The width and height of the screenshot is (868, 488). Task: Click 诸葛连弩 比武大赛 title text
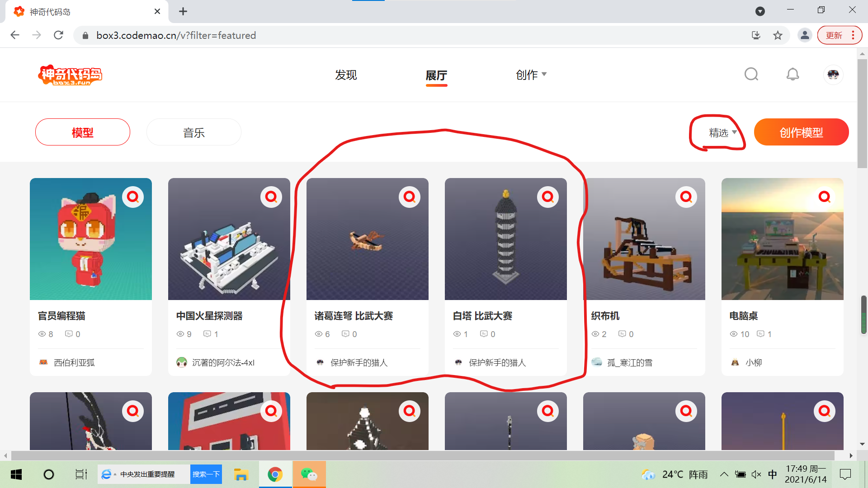click(x=354, y=316)
